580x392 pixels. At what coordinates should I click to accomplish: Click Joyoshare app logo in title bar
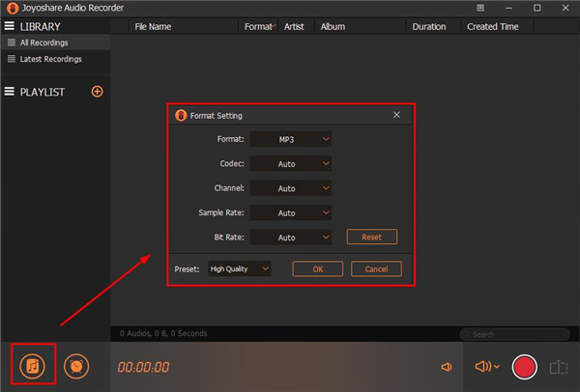click(13, 8)
